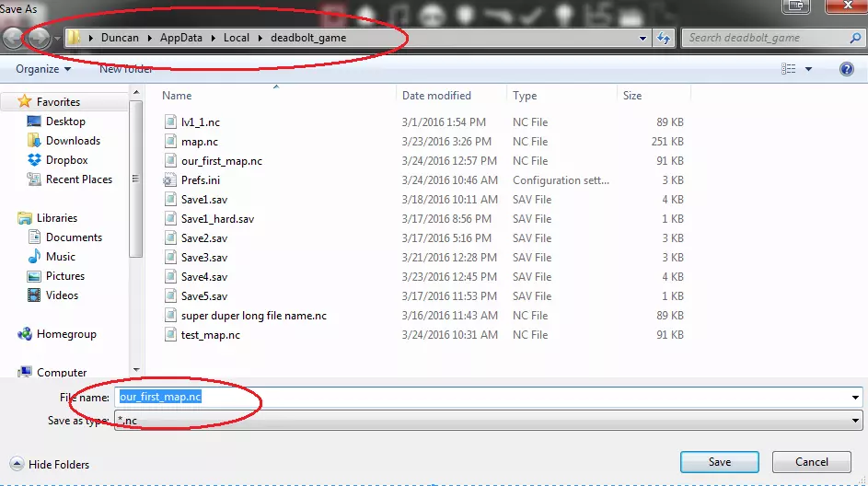Viewport: 868px width, 486px height.
Task: Open the File name dropdown arrow
Action: coord(855,397)
